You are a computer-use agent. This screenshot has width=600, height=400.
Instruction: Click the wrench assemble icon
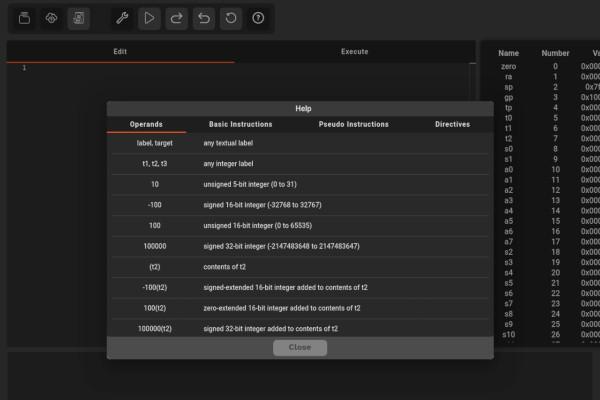tap(122, 18)
